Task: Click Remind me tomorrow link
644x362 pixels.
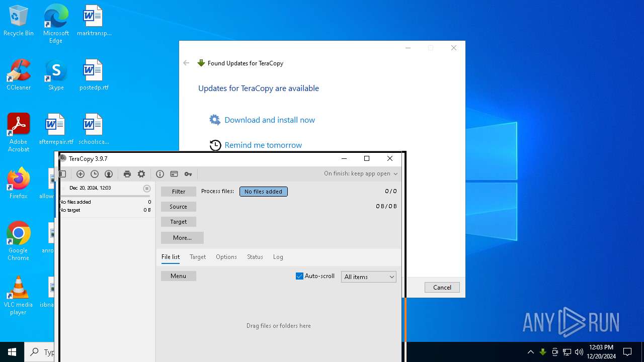Action: pos(263,145)
